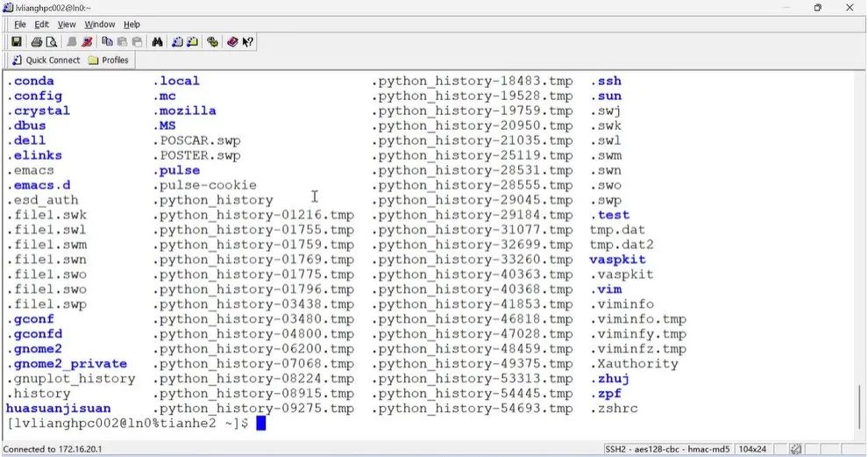Open the Profiles button
The width and height of the screenshot is (868, 457).
pos(109,60)
